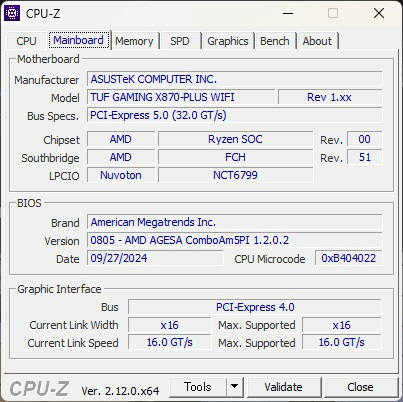403x402 pixels.
Task: Open the Graphics tab
Action: (x=228, y=41)
